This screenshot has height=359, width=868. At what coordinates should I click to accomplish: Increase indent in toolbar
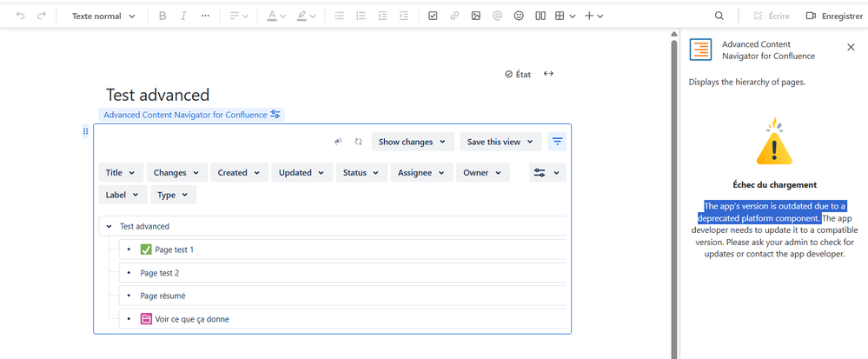403,16
